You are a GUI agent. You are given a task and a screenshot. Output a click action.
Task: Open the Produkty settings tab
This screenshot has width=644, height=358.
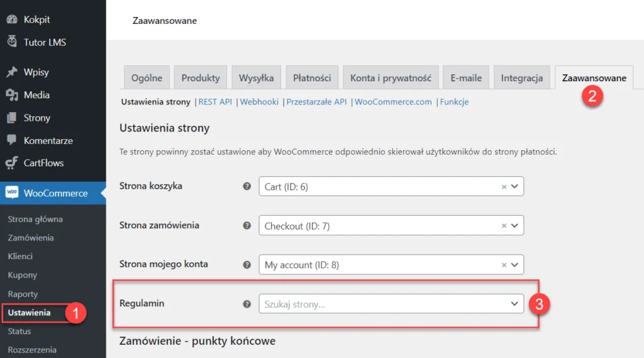[x=201, y=77]
